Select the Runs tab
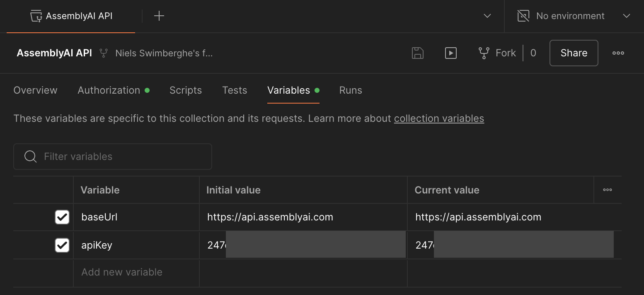 pyautogui.click(x=350, y=90)
